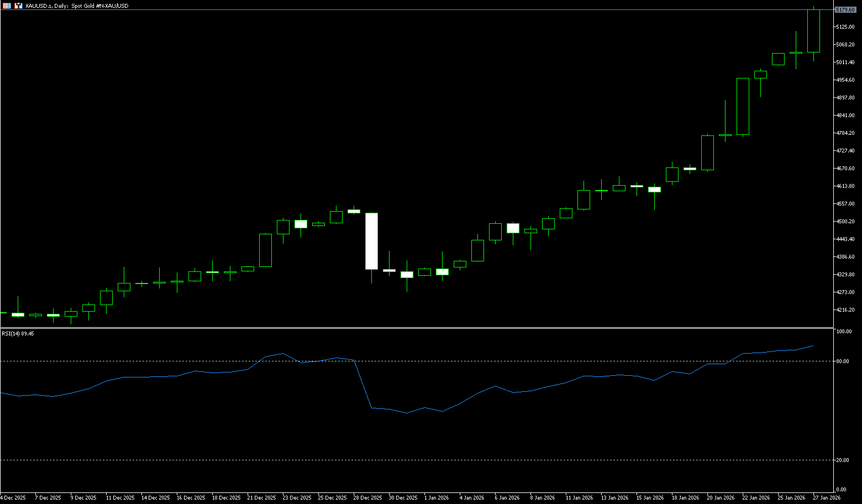
Task: Click the latest candle at the far right
Action: tap(813, 31)
